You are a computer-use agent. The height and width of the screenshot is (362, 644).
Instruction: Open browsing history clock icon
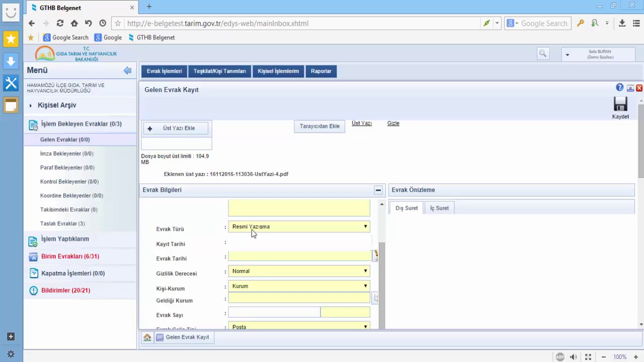(103, 23)
